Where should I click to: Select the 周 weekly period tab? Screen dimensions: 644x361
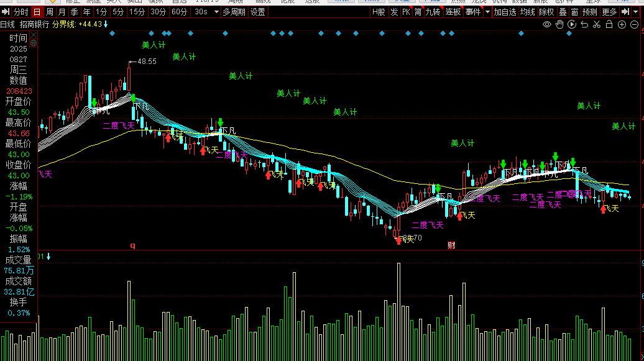click(49, 12)
